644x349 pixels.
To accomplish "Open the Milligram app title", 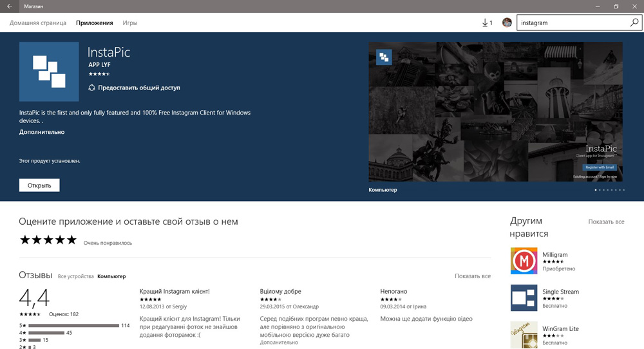I will (x=555, y=254).
